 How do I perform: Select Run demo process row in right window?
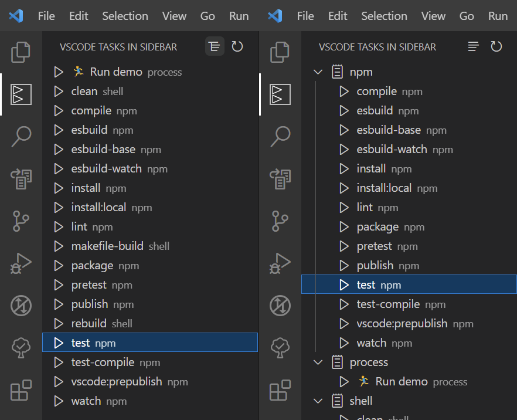409,382
